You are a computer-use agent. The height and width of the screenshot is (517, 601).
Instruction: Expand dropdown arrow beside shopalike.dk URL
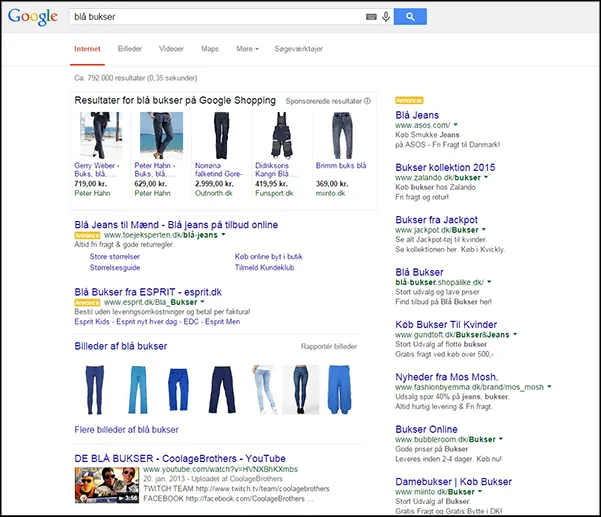[489, 282]
